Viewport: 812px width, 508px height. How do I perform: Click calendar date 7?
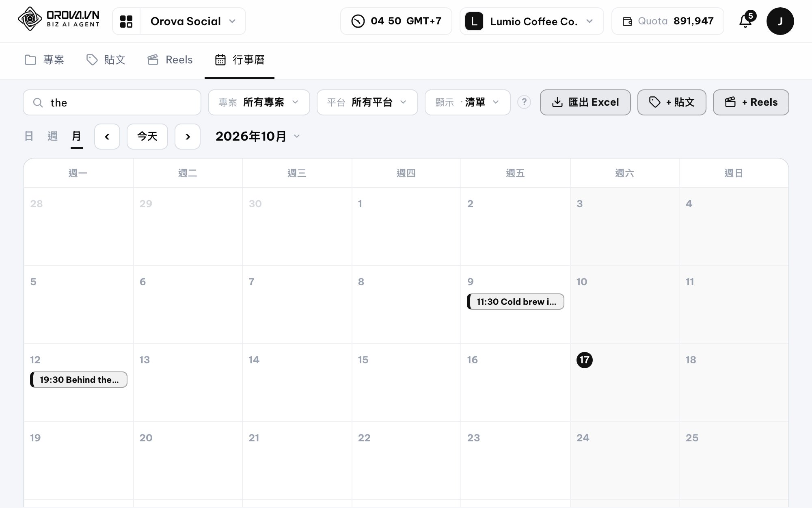(252, 282)
